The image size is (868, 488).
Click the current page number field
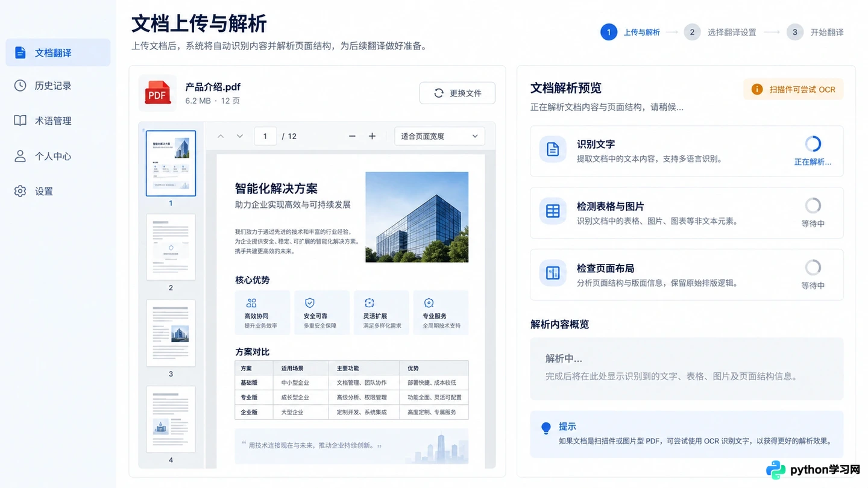pos(265,136)
